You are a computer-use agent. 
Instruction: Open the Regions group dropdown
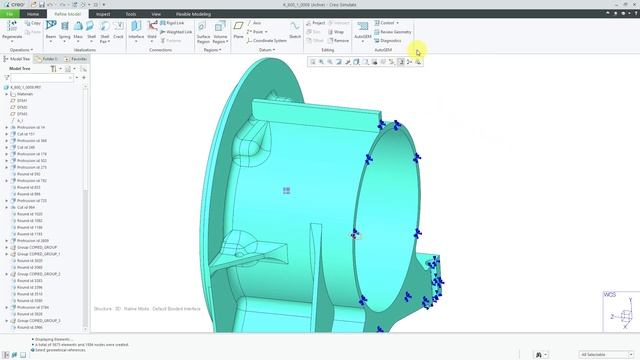pos(212,50)
